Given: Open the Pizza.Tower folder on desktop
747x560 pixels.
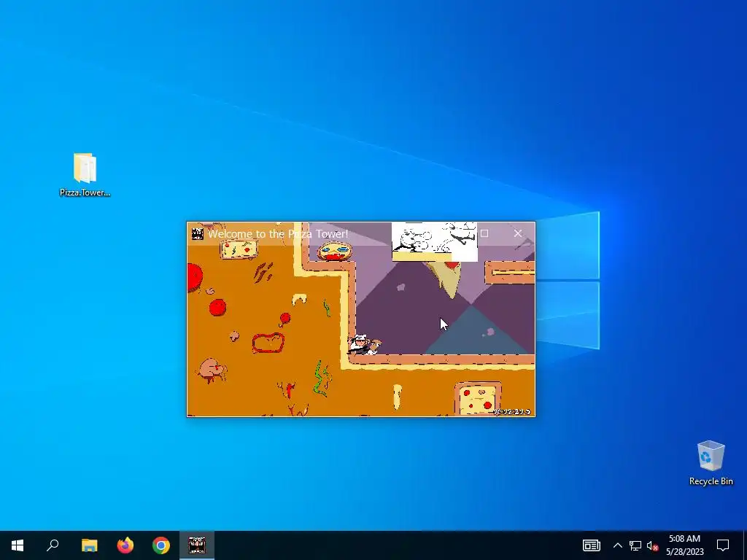Looking at the screenshot, I should [x=85, y=174].
